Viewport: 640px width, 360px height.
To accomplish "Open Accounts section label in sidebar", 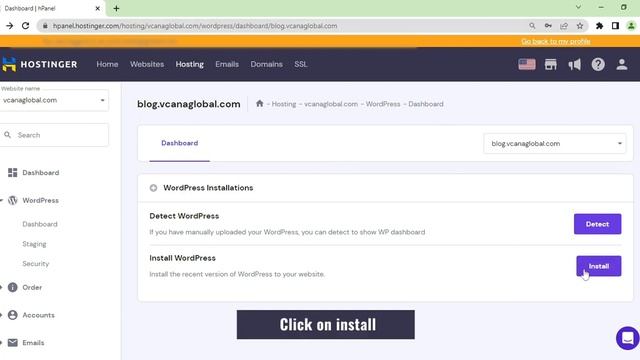I will click(38, 315).
